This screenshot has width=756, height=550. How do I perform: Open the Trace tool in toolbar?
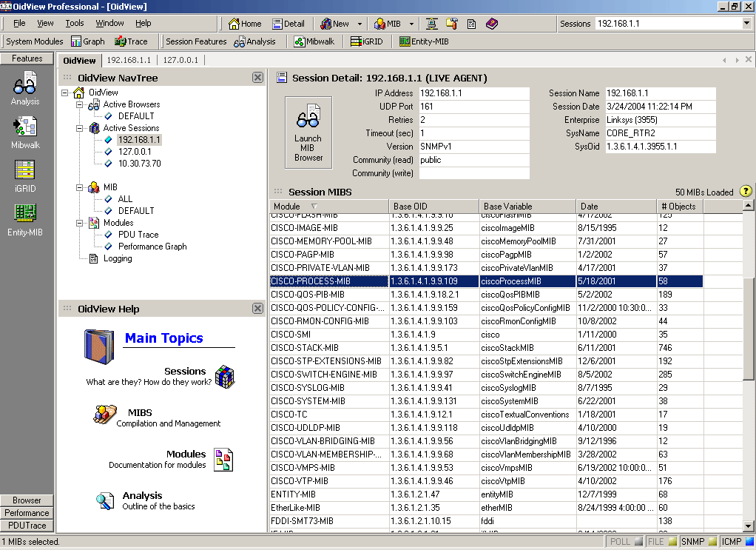click(131, 41)
